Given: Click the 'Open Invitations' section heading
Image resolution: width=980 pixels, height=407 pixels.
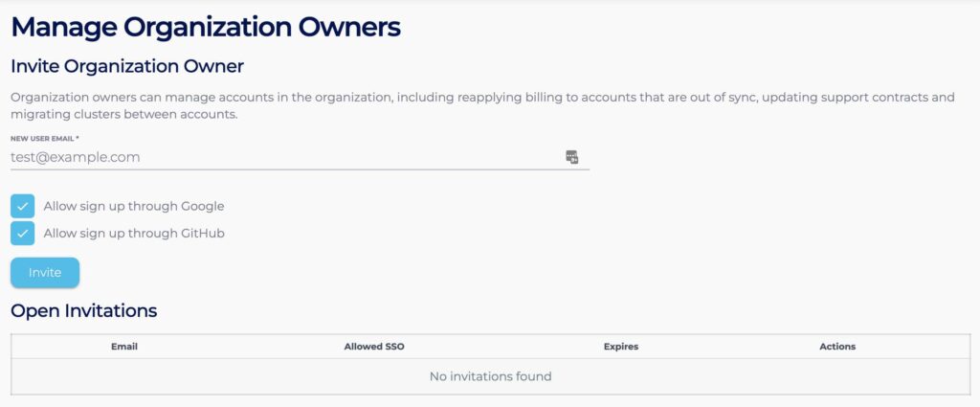Looking at the screenshot, I should coord(84,311).
